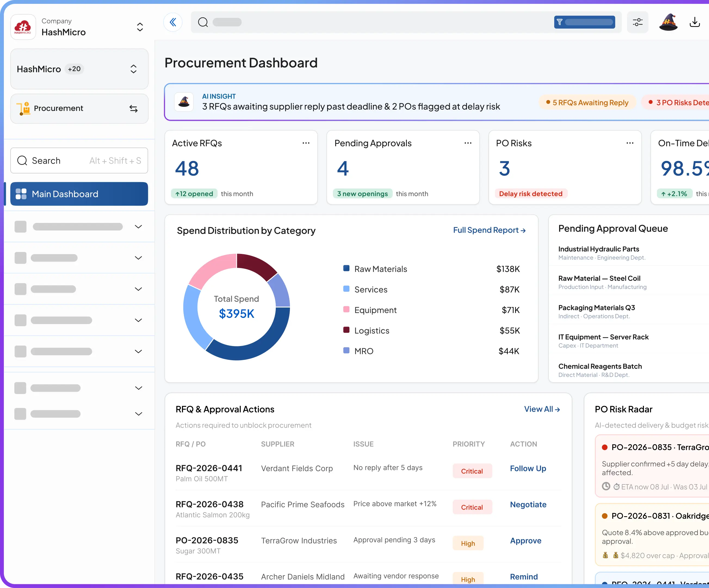Click the 3 new openings badge

click(x=363, y=194)
